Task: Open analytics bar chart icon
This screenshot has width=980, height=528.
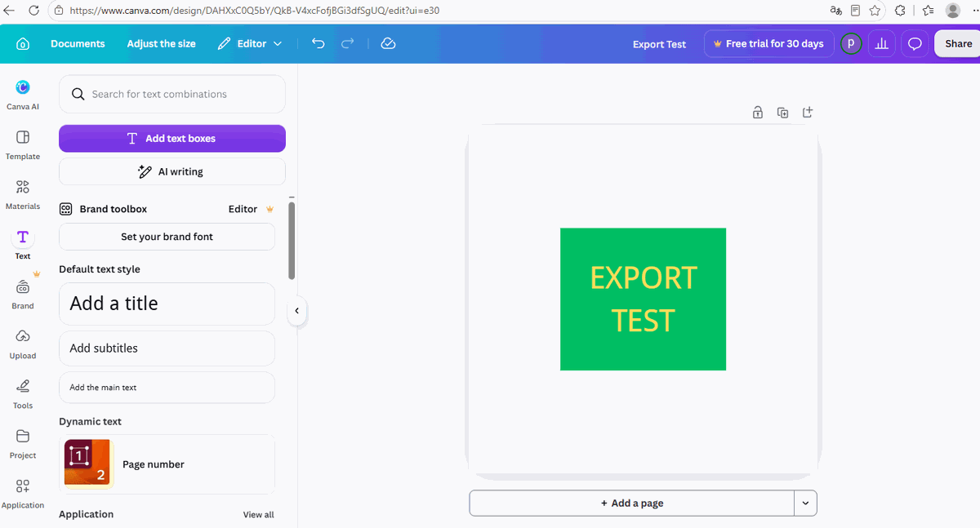Action: click(x=882, y=44)
